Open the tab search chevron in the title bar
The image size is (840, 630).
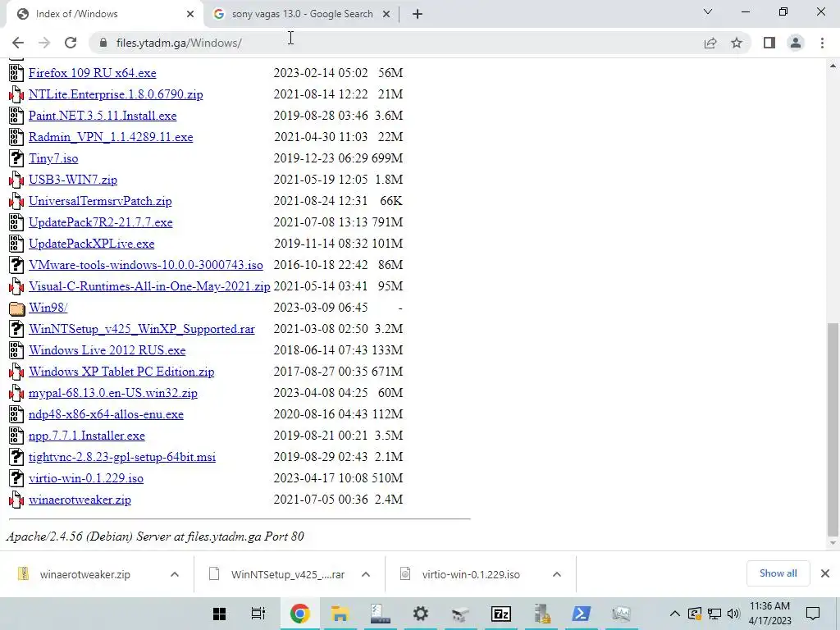click(708, 11)
